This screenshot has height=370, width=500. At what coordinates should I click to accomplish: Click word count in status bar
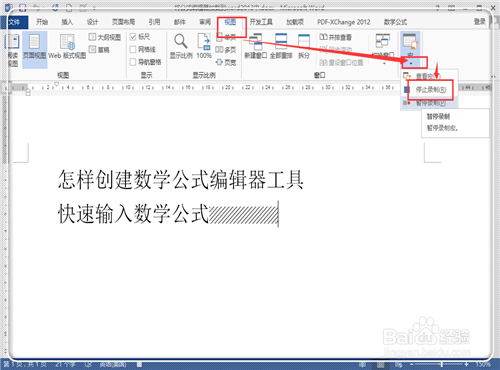65,365
